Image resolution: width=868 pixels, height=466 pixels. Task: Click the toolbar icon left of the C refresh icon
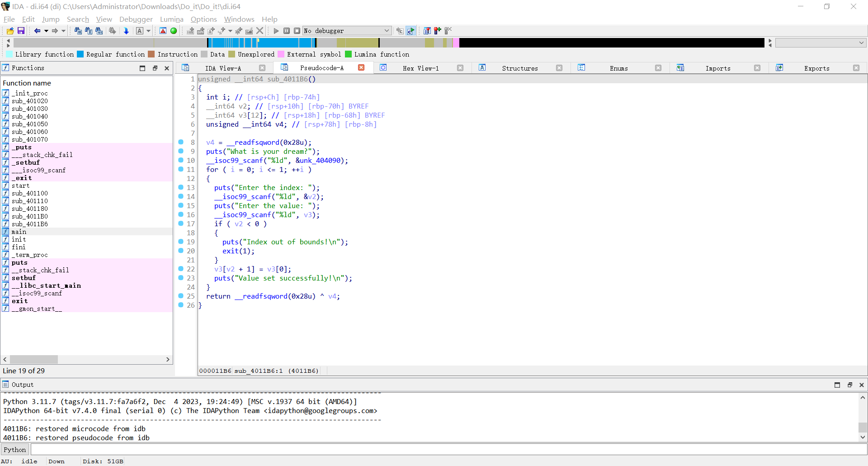400,31
